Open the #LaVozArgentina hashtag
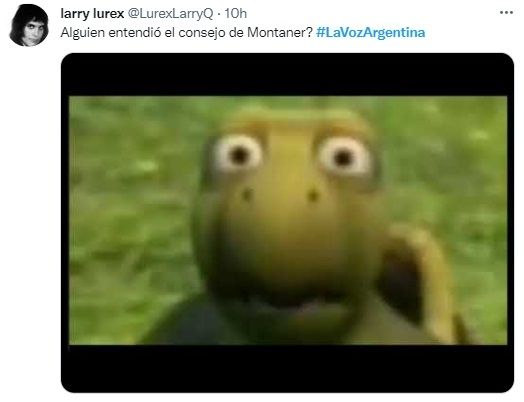This screenshot has width=524, height=402. [x=371, y=33]
